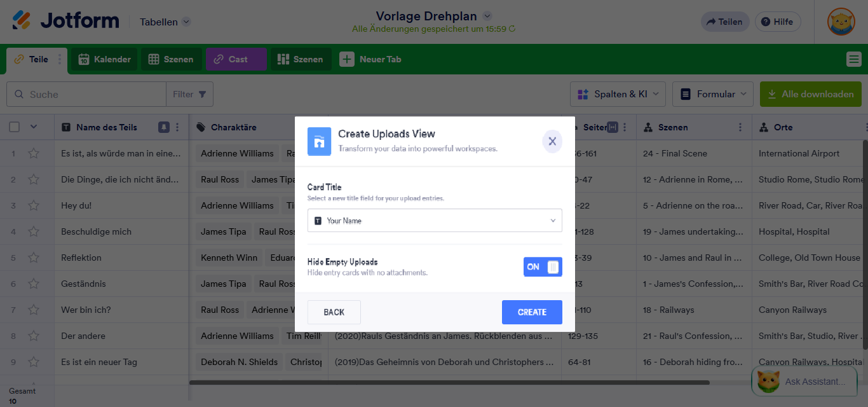The height and width of the screenshot is (407, 868).
Task: Switch to the Cast tab
Action: click(236, 59)
